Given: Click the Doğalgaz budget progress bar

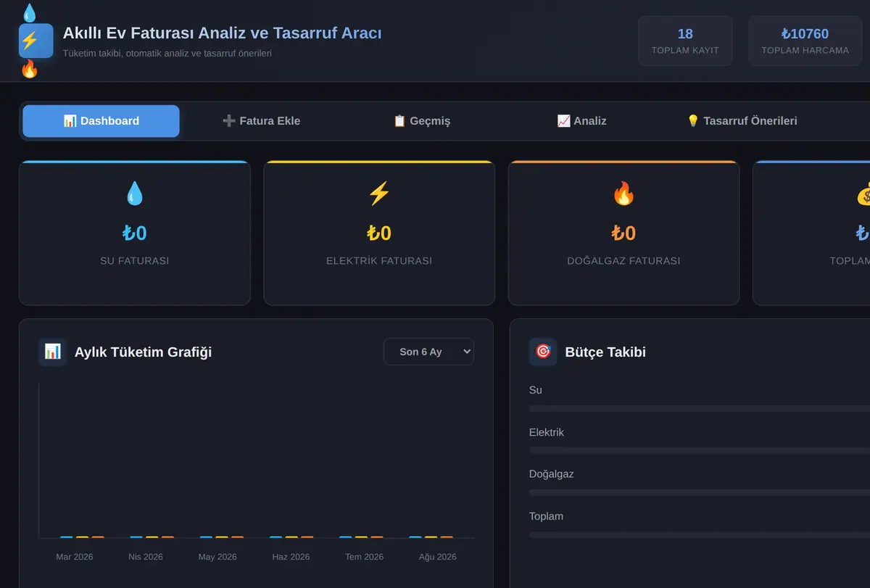Looking at the screenshot, I should click(700, 492).
